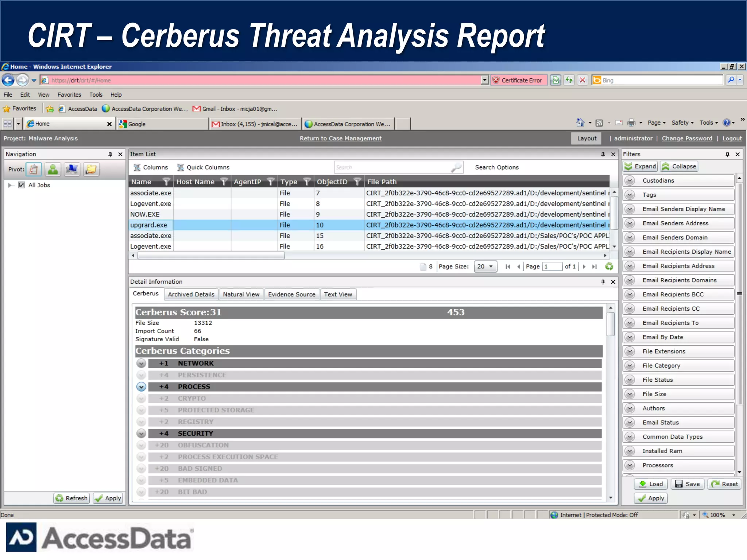
Task: Click the IE Forward navigation button
Action: 22,80
